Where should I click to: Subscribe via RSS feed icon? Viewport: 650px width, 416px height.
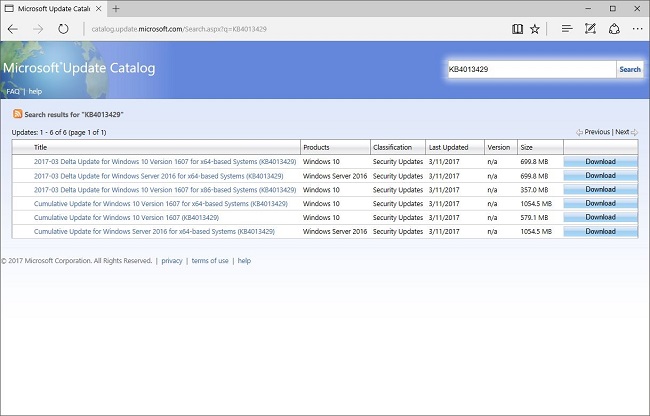17,114
